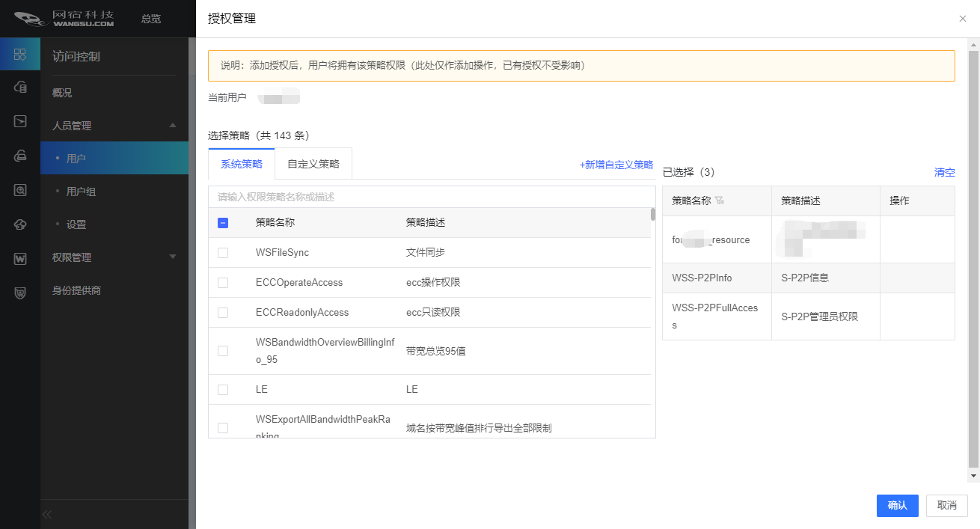Open the W-box sidebar icon
This screenshot has height=529, width=980.
pos(20,259)
